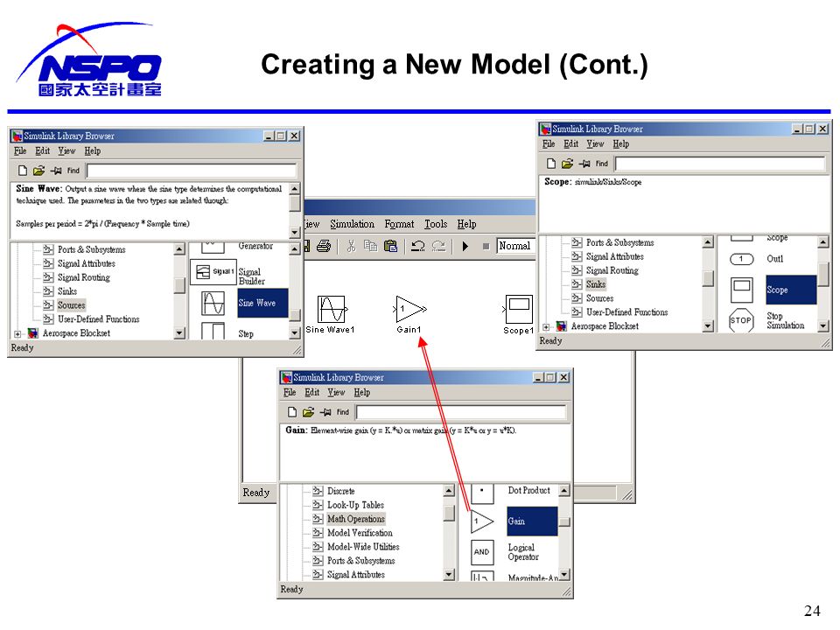Click pin icon in left Library Browser toolbar
This screenshot has width=840, height=630.
[56, 171]
